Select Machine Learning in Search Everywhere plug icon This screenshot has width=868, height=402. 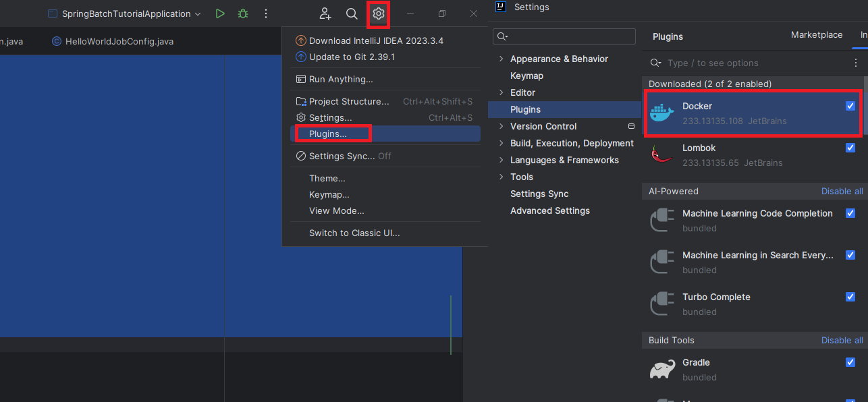661,262
